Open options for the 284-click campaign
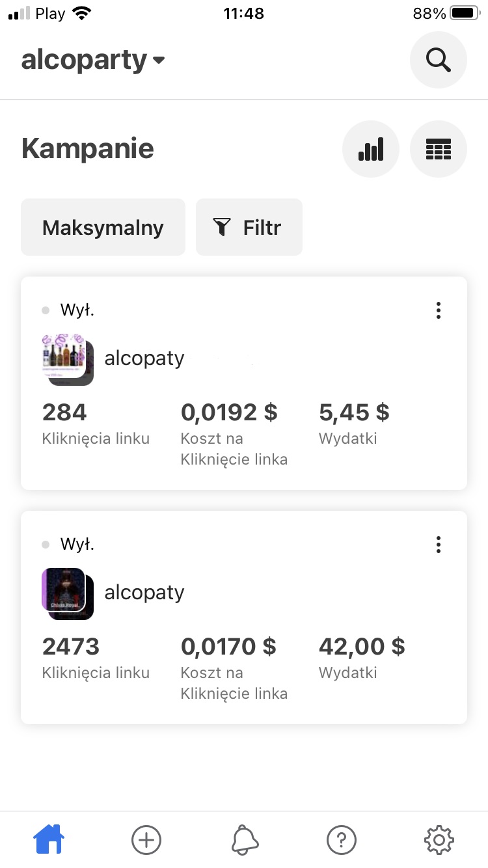Screen dimensions: 488x868 (x=439, y=310)
